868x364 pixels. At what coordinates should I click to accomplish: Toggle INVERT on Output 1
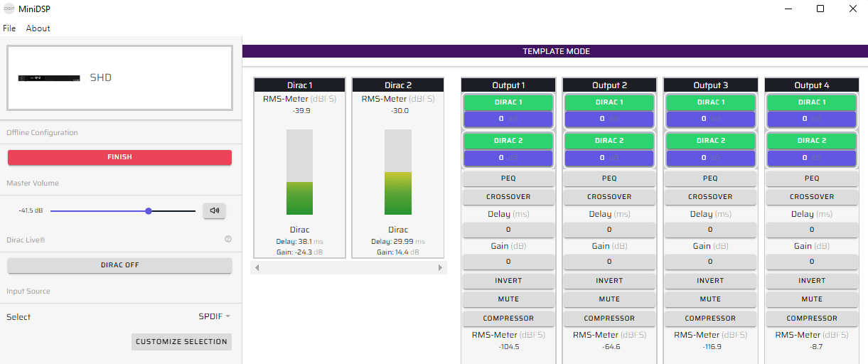pos(508,281)
